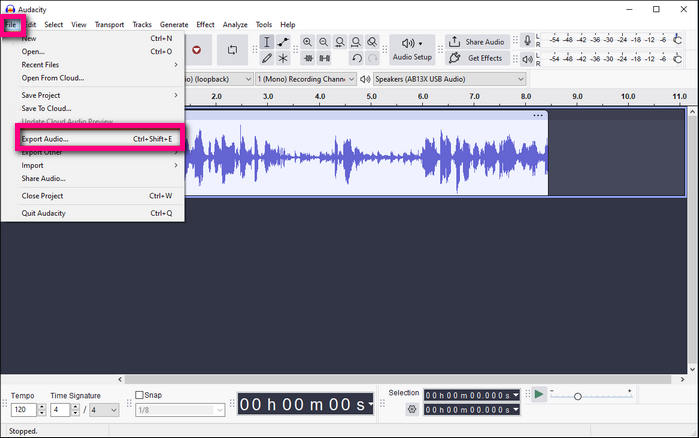Open Audio Setup
699x438 pixels.
pos(412,50)
